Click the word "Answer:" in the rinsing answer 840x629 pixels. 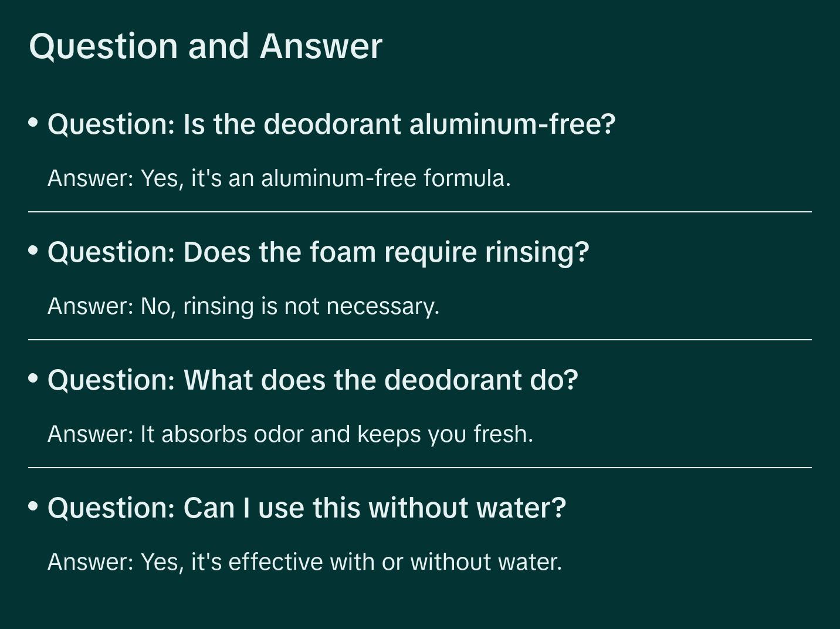[91, 306]
